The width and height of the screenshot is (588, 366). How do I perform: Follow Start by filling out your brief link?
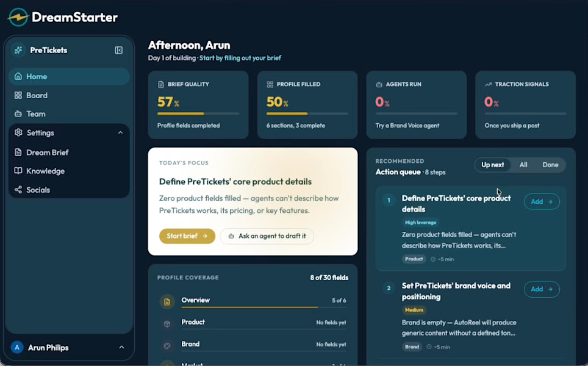(240, 58)
